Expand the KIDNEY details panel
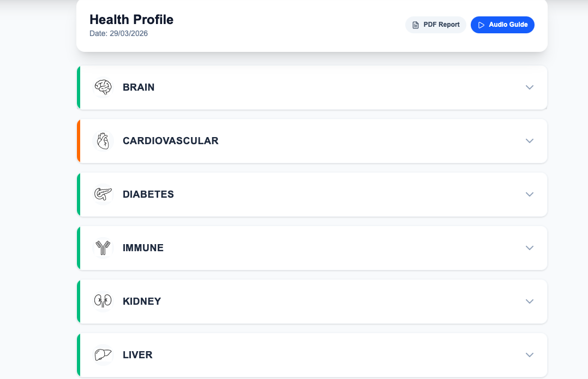The width and height of the screenshot is (588, 379). [x=529, y=301]
